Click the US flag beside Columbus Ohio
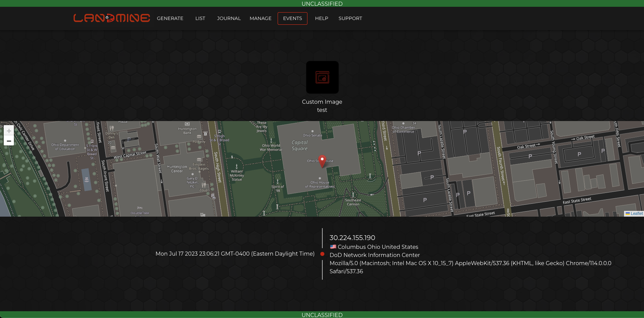644x318 pixels. (332, 247)
